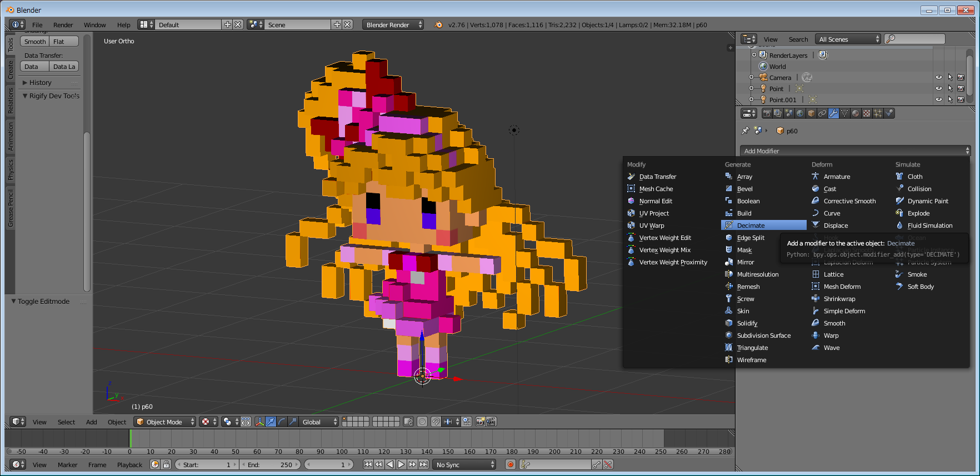
Task: Open the Render Layers properties tab icon
Action: (778, 113)
